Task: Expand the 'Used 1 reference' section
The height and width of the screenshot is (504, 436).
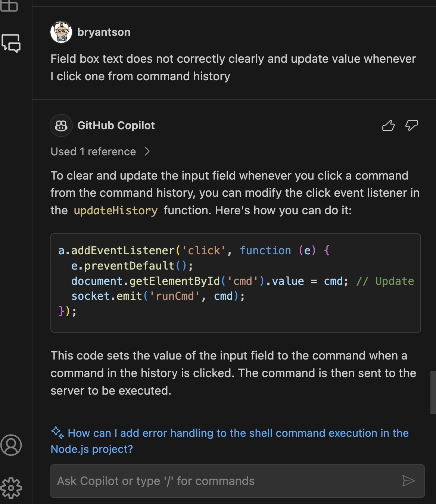Action: (100, 152)
